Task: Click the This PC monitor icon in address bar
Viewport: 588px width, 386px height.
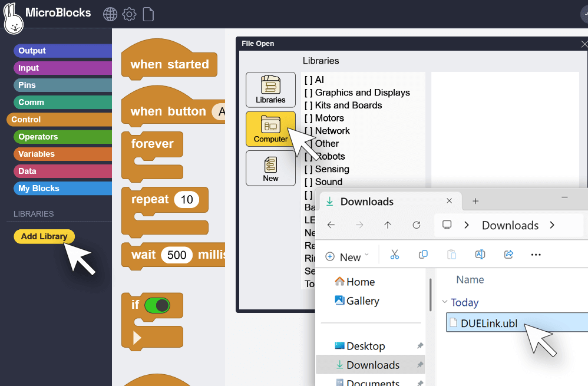Action: (447, 225)
